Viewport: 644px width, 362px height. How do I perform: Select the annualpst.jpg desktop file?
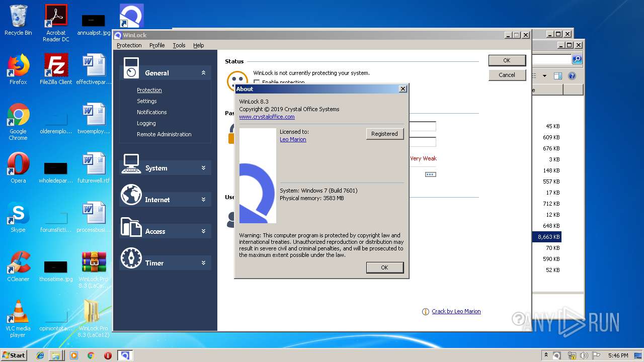(94, 23)
